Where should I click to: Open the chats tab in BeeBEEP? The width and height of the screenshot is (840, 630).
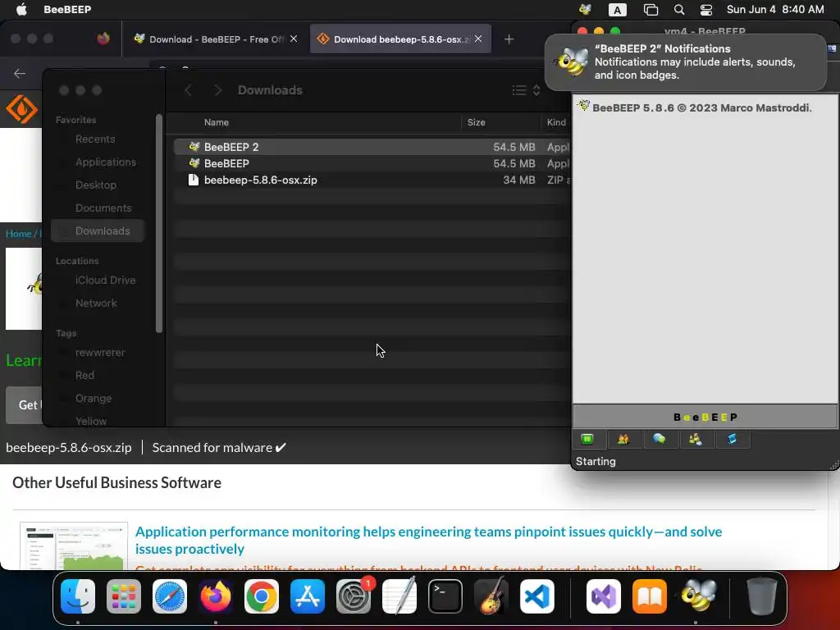pyautogui.click(x=659, y=440)
